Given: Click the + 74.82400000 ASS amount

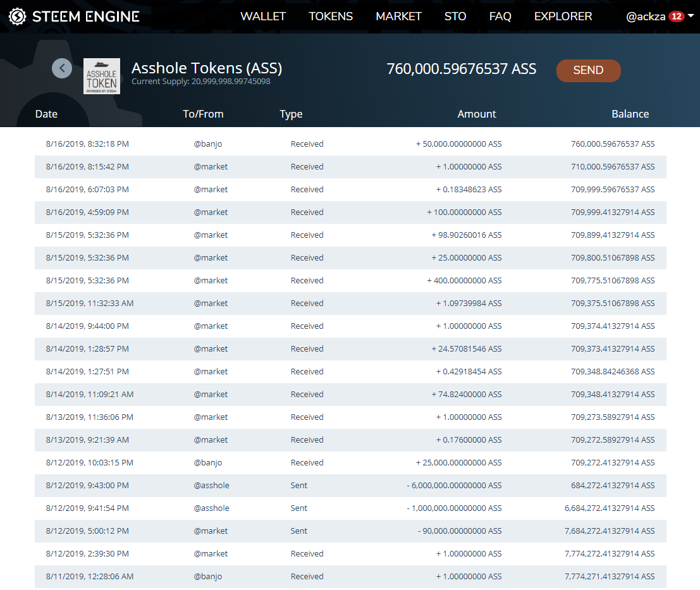Looking at the screenshot, I should tap(467, 394).
